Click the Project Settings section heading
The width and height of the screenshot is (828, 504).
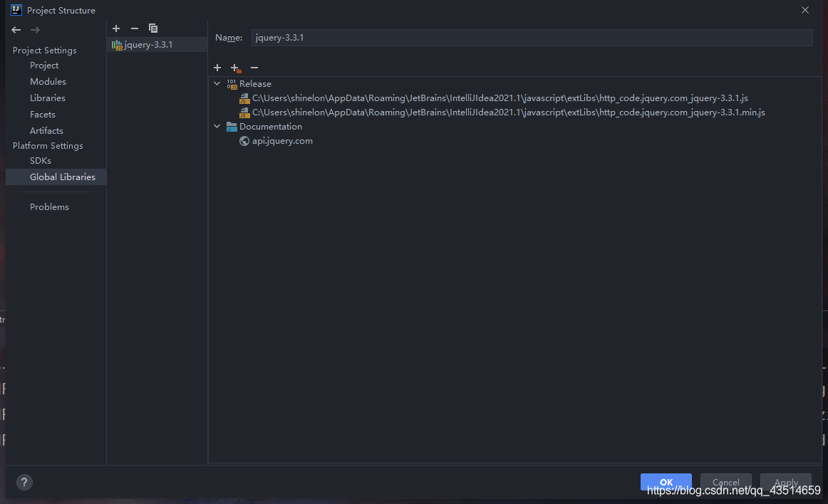[44, 50]
